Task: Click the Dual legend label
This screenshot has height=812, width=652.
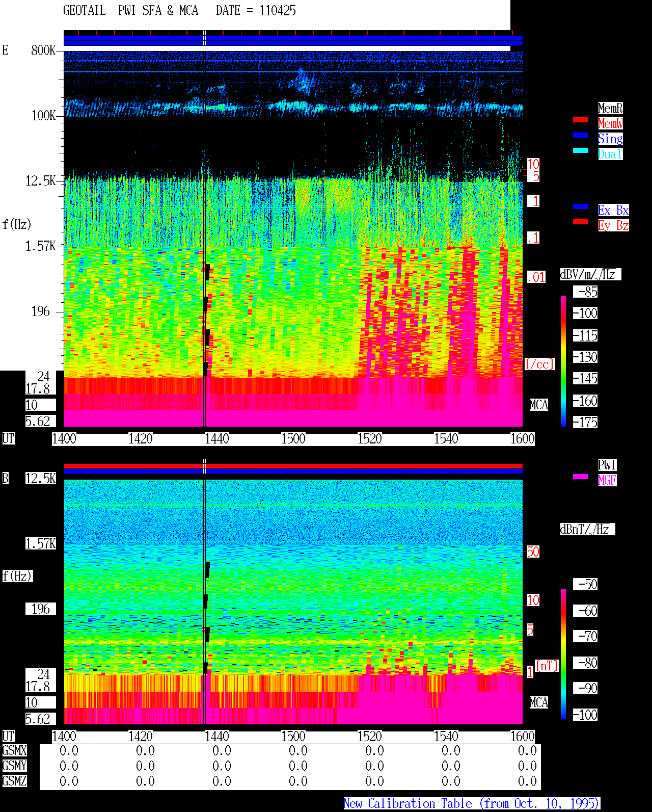Action: pyautogui.click(x=610, y=154)
